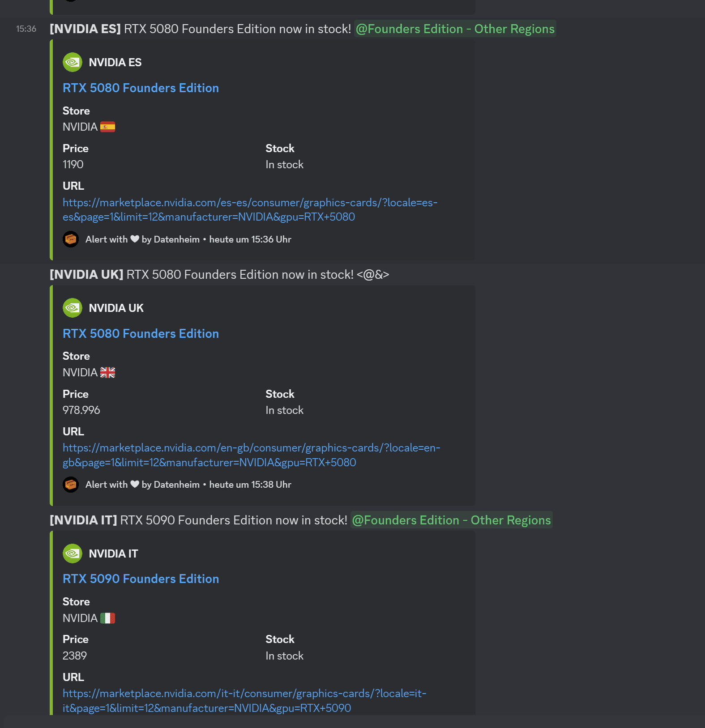
Task: Open RTX 5080 Founders Edition title in ES embed
Action: 141,88
